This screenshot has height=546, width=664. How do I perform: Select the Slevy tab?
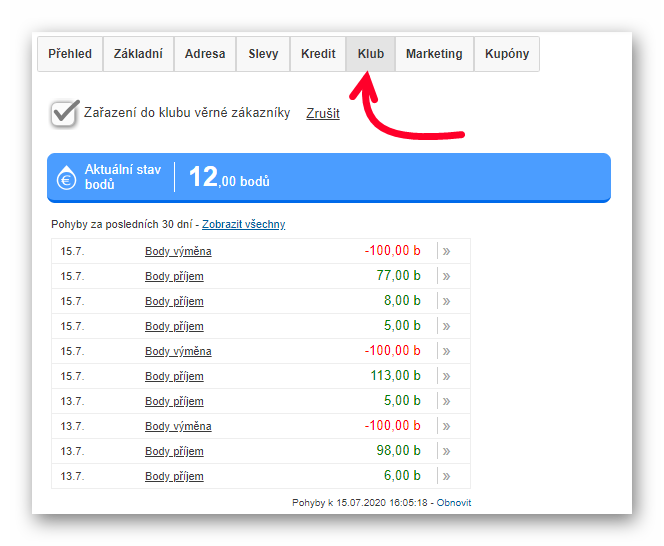coord(264,54)
